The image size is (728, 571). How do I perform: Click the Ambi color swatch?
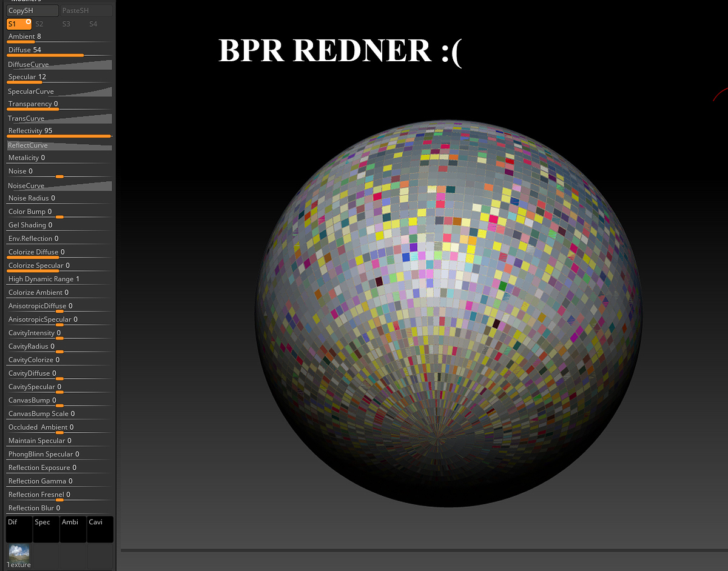[73, 529]
